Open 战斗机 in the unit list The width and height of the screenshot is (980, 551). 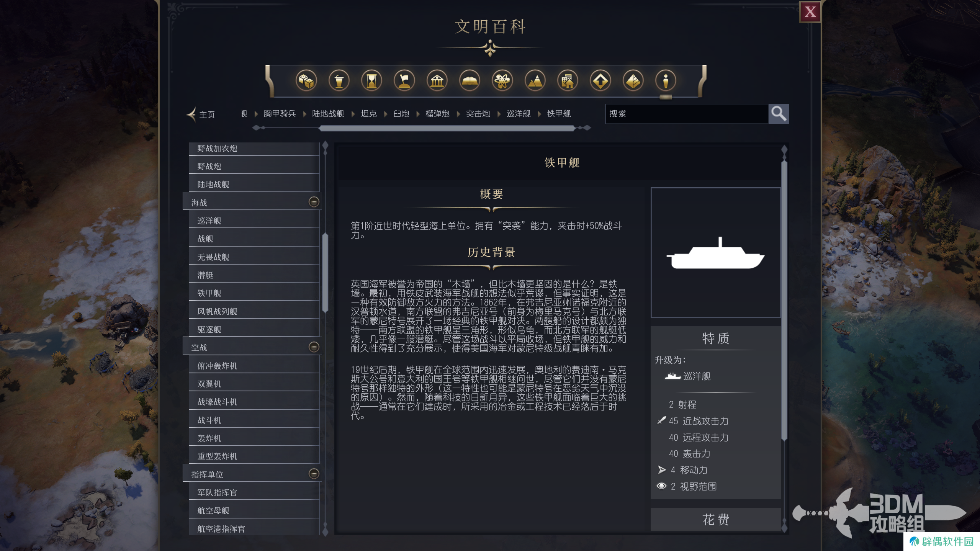254,420
